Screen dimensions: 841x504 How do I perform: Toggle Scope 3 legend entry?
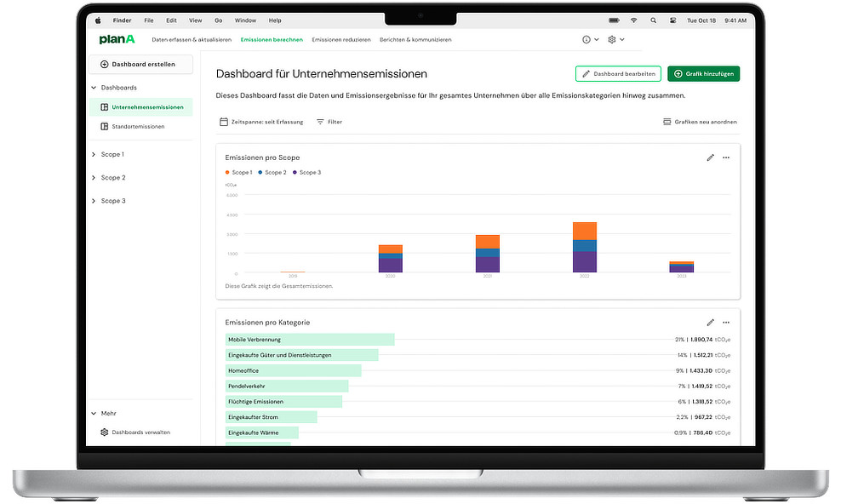307,172
